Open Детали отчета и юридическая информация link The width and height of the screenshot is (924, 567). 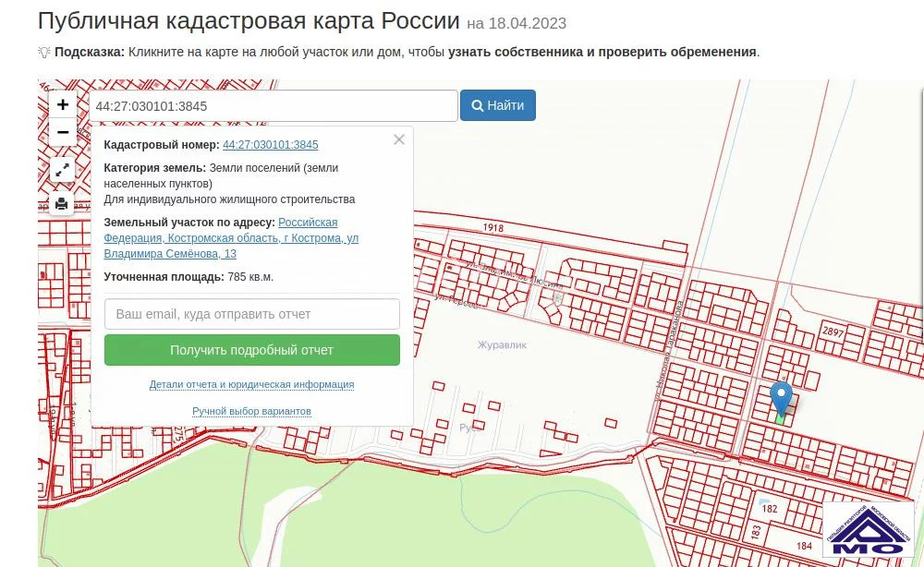click(x=251, y=384)
